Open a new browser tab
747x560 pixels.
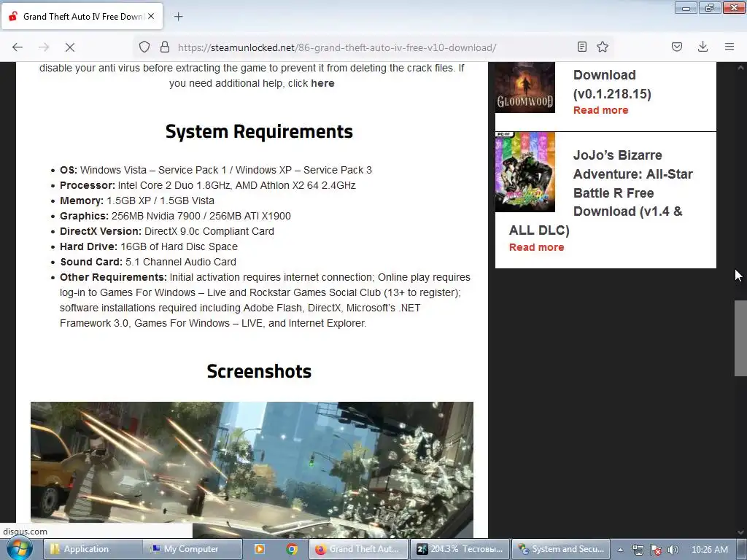pos(178,17)
